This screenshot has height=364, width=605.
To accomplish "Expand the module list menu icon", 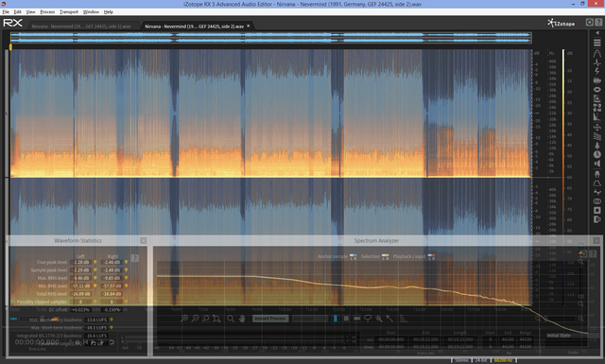I will pyautogui.click(x=596, y=43).
